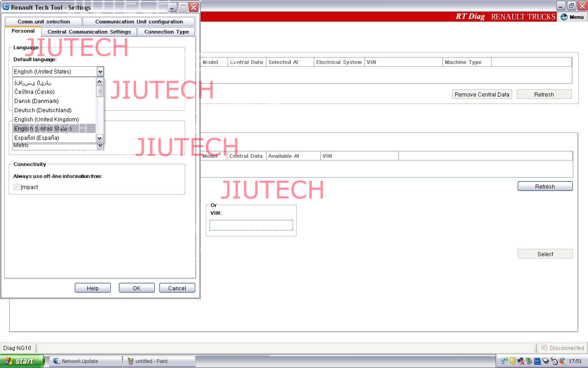Click the Help button in Settings
This screenshot has width=588, height=368.
pyautogui.click(x=93, y=288)
